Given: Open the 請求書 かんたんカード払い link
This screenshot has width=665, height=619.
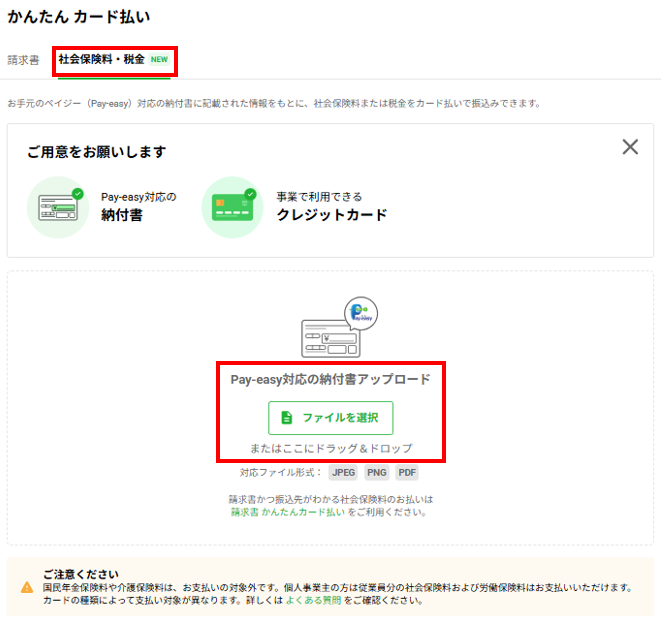Looking at the screenshot, I should coord(288,512).
